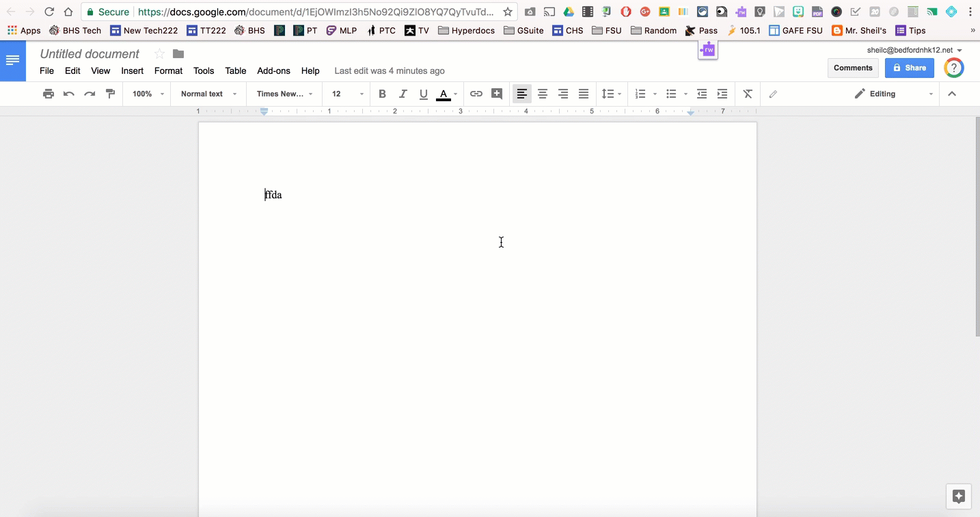Viewport: 980px width, 517px height.
Task: Click the Untitled document title field
Action: (90, 54)
